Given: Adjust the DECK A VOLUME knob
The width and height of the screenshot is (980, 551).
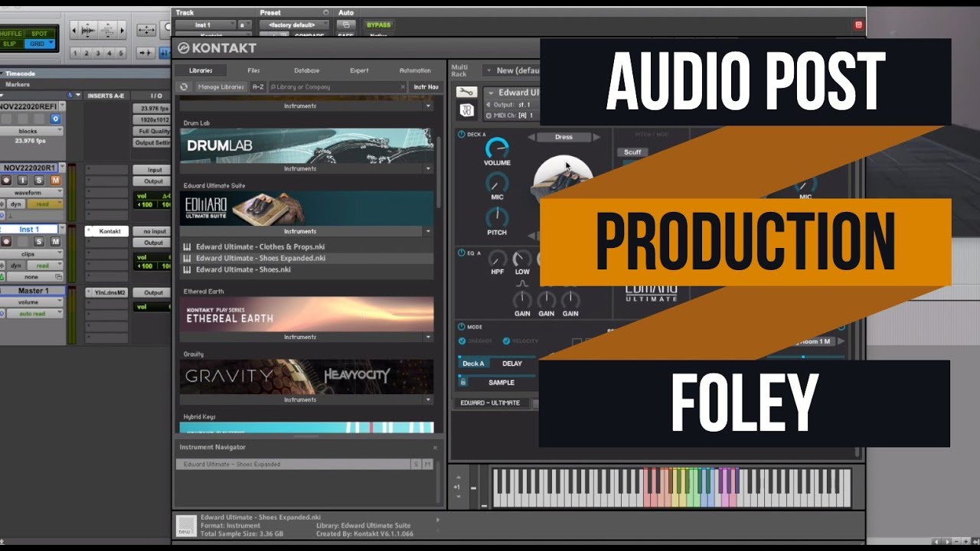Looking at the screenshot, I should [x=497, y=148].
